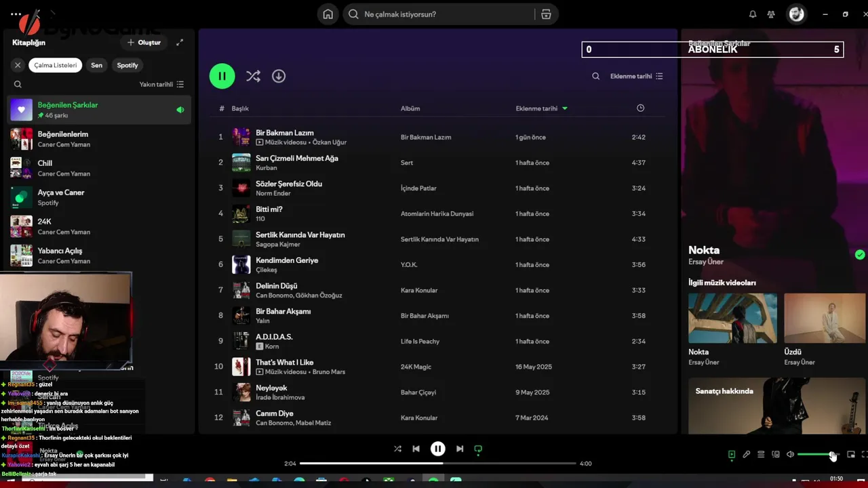Screen dimensions: 868x488
Task: Toggle shuffle in the bottom player bar
Action: pyautogui.click(x=397, y=449)
